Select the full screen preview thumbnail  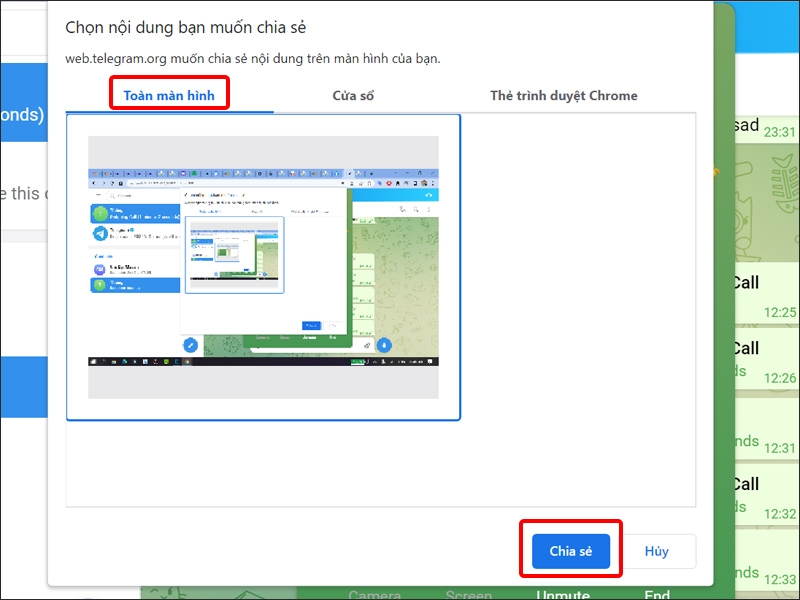point(263,267)
